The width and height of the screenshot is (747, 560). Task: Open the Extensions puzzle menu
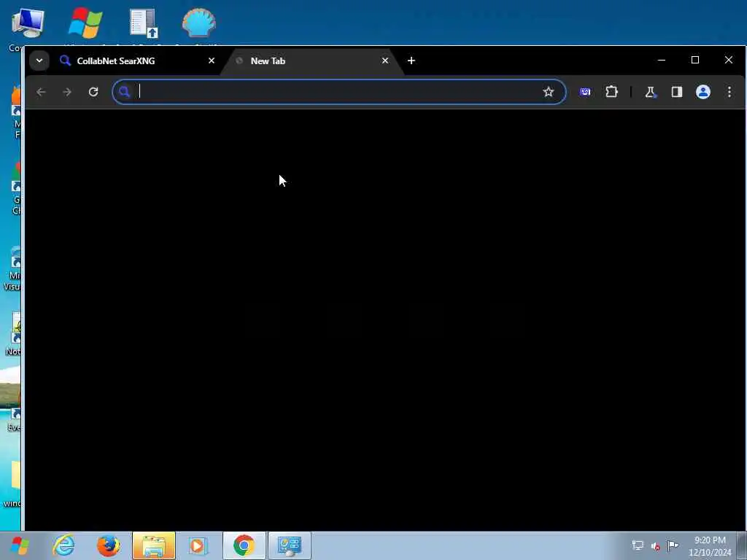pyautogui.click(x=612, y=92)
